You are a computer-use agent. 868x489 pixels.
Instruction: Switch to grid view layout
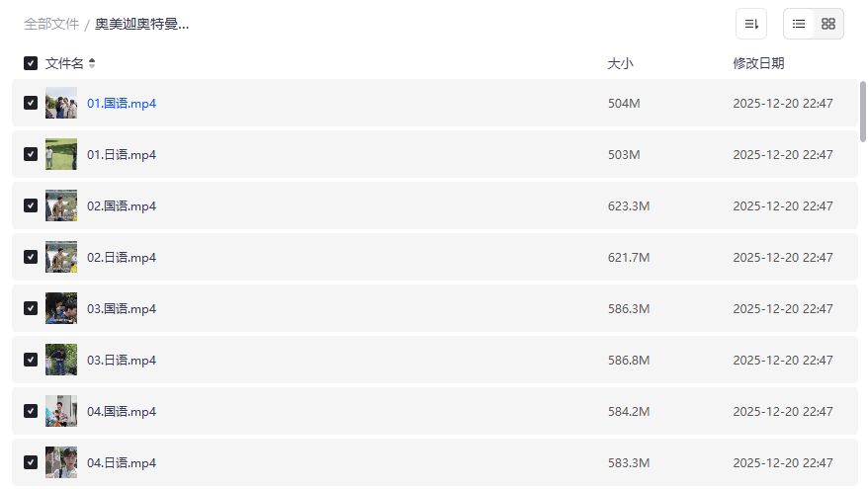[x=828, y=24]
